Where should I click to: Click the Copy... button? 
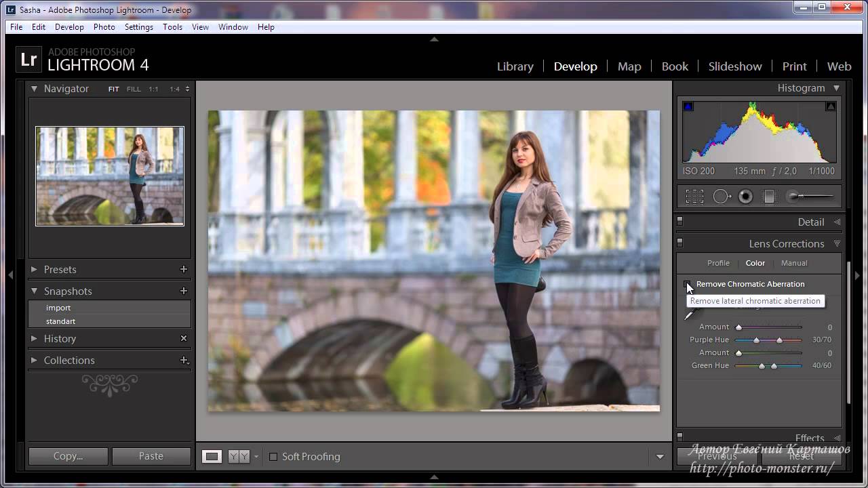click(x=68, y=456)
